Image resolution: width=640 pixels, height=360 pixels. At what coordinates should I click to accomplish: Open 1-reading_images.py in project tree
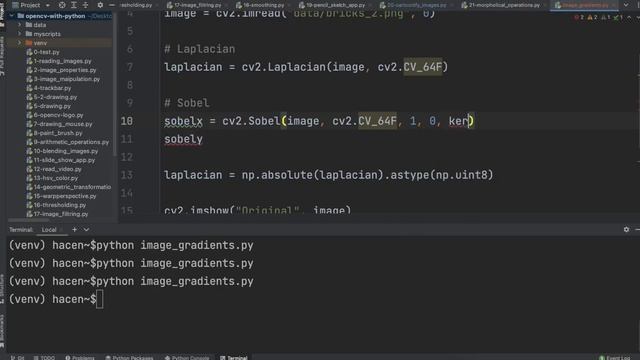[62, 61]
